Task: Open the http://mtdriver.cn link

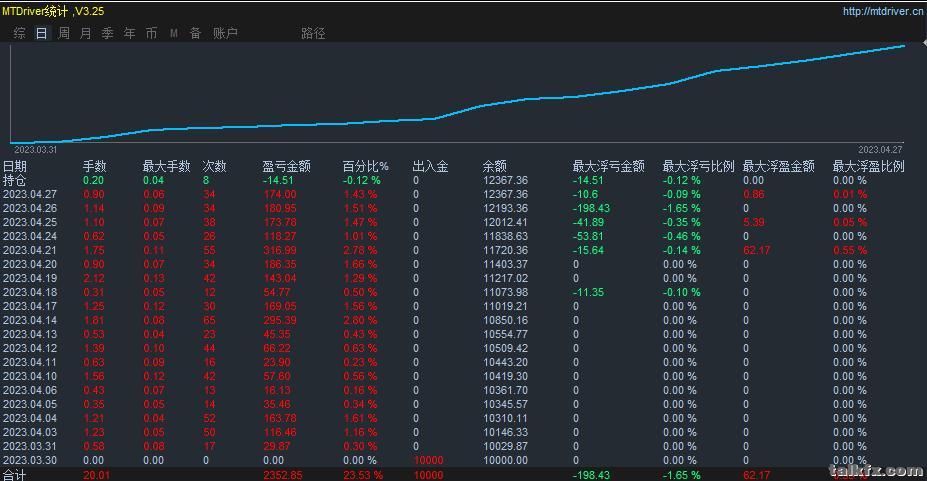Action: point(882,11)
